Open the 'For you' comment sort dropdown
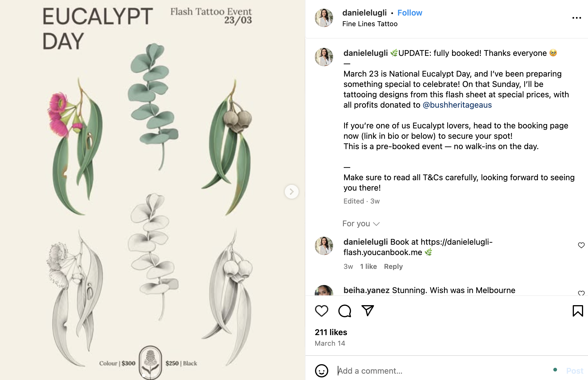The height and width of the screenshot is (380, 588). point(361,224)
